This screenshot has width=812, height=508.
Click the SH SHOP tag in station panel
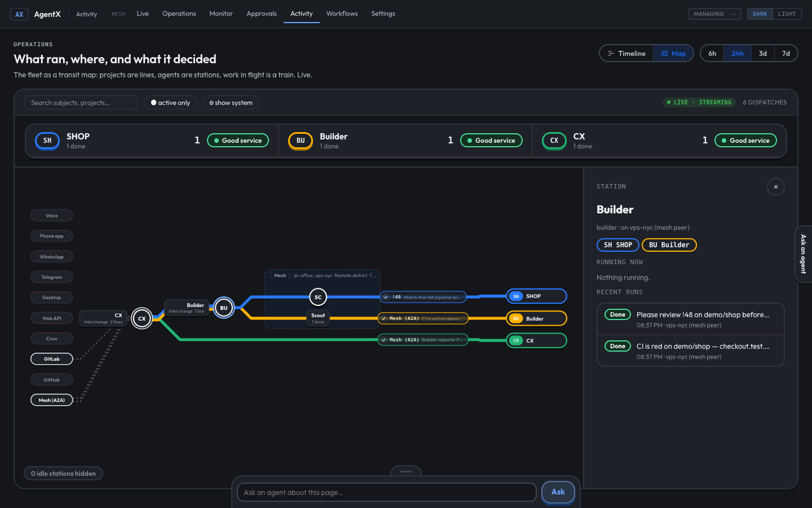point(618,245)
